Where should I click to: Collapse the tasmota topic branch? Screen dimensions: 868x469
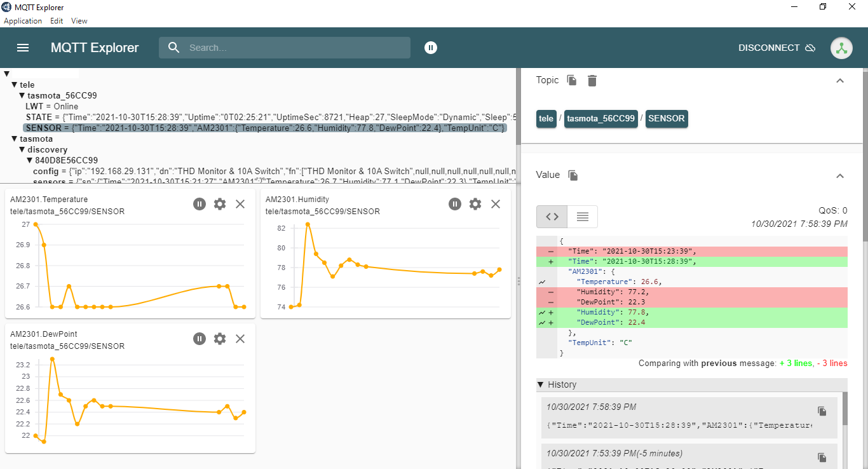point(15,139)
